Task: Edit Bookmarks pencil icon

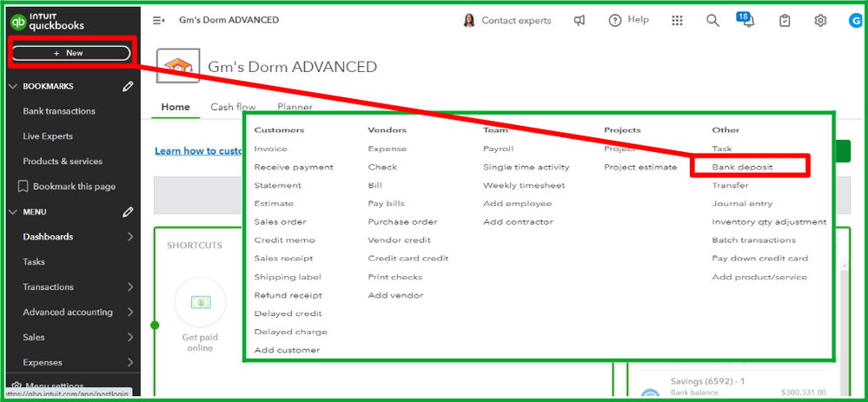Action: tap(128, 86)
